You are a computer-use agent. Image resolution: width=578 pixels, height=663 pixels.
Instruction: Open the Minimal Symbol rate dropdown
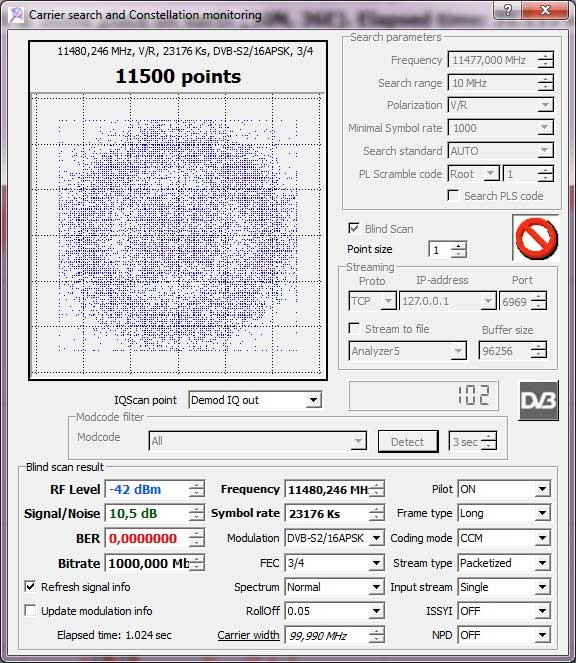pos(545,128)
